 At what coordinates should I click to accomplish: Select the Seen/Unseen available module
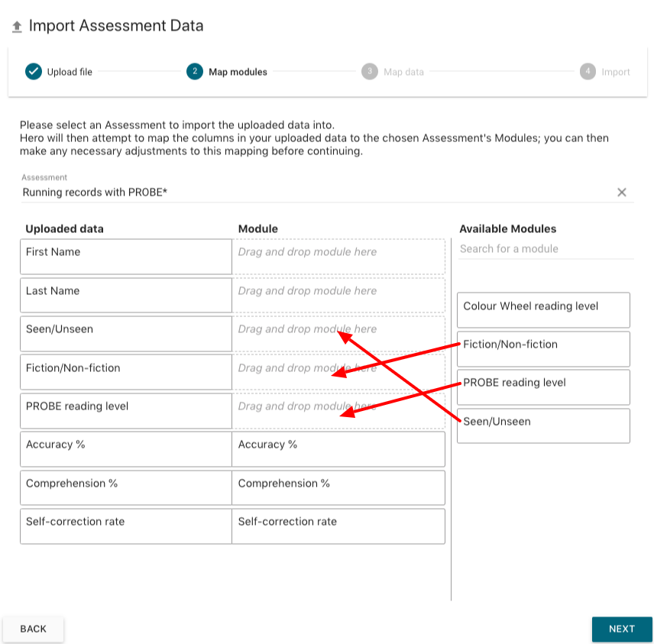(x=543, y=425)
